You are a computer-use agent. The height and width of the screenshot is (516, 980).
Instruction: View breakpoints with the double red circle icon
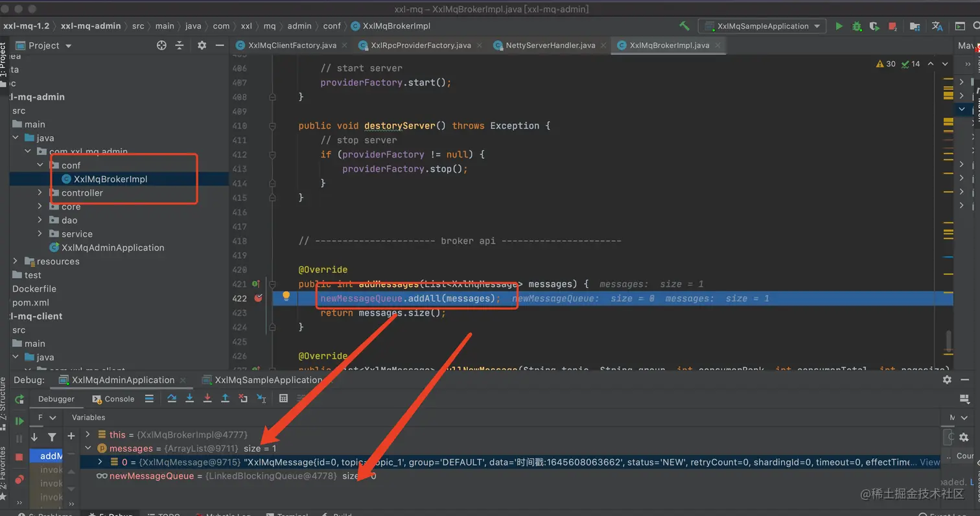click(19, 480)
